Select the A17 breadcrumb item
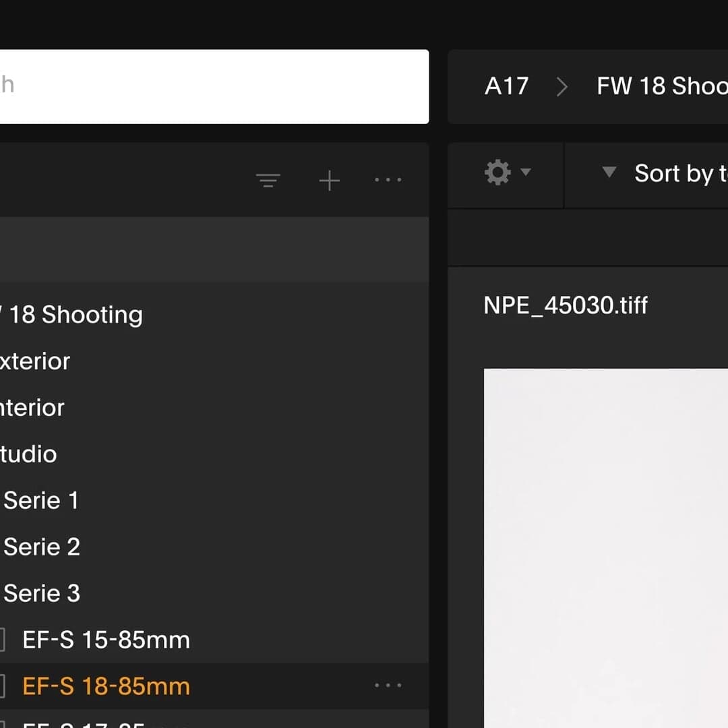The image size is (728, 728). click(x=506, y=86)
